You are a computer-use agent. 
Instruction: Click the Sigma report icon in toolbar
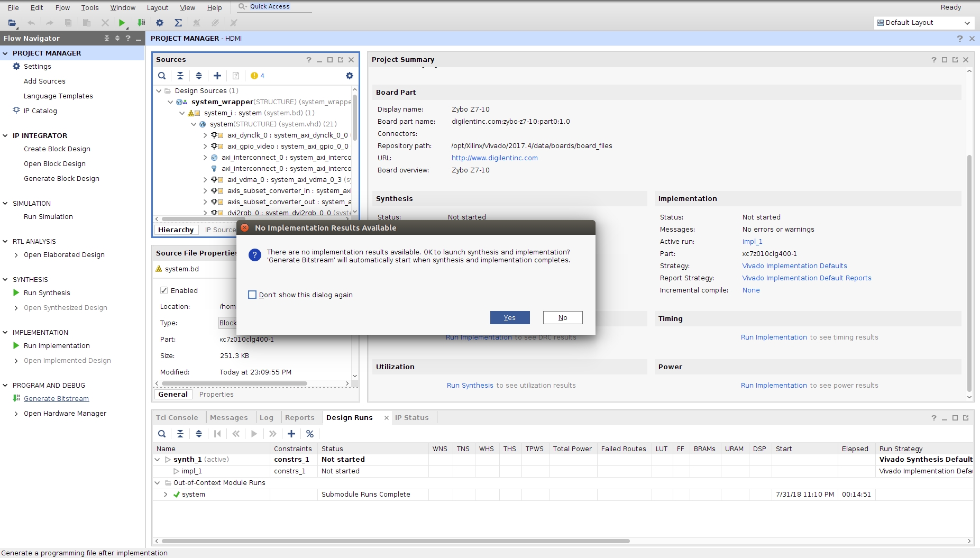(178, 23)
